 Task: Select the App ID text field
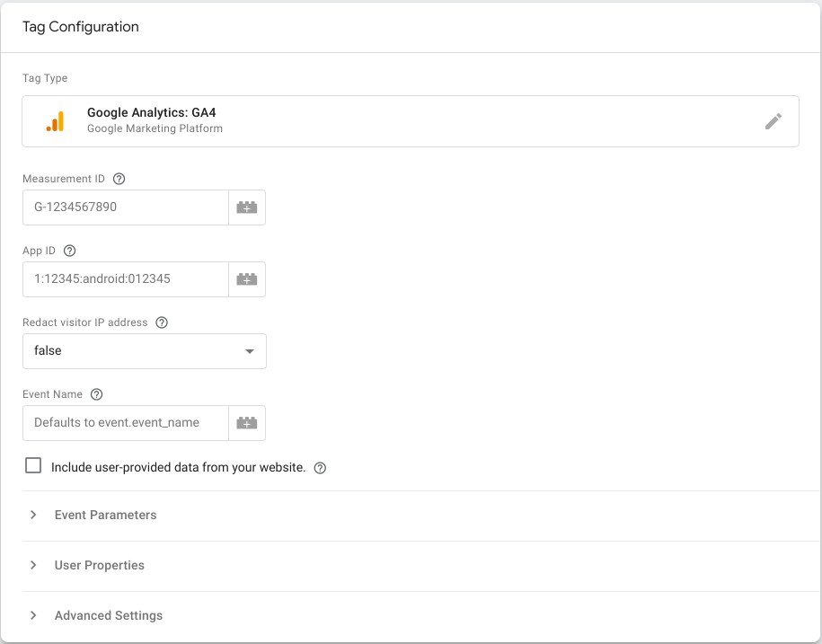(x=125, y=279)
